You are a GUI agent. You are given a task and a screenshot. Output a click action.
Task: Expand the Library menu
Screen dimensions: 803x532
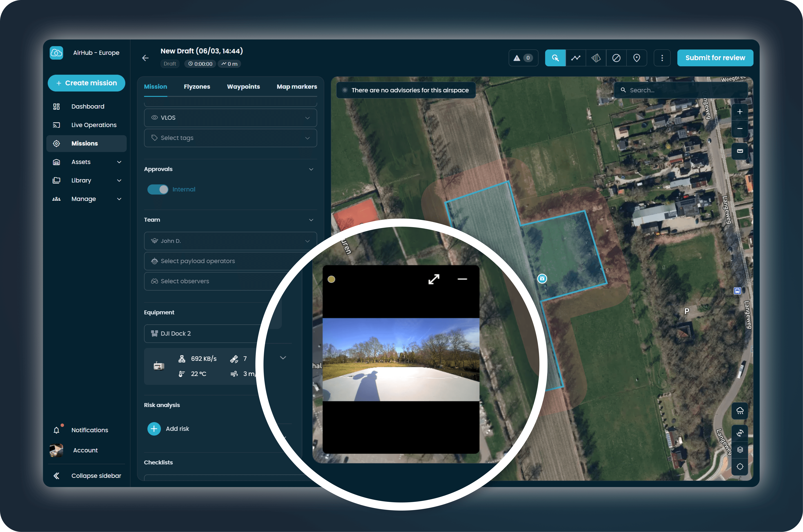119,180
